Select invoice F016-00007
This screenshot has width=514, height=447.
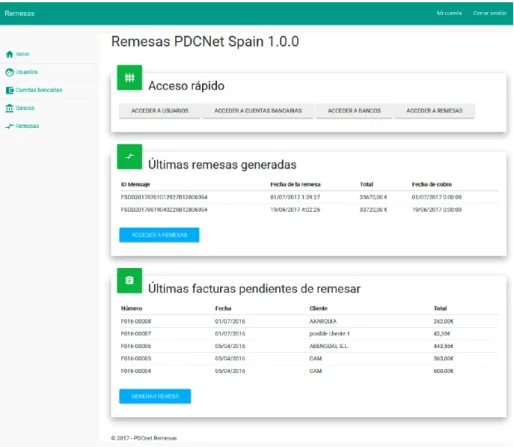309,334
